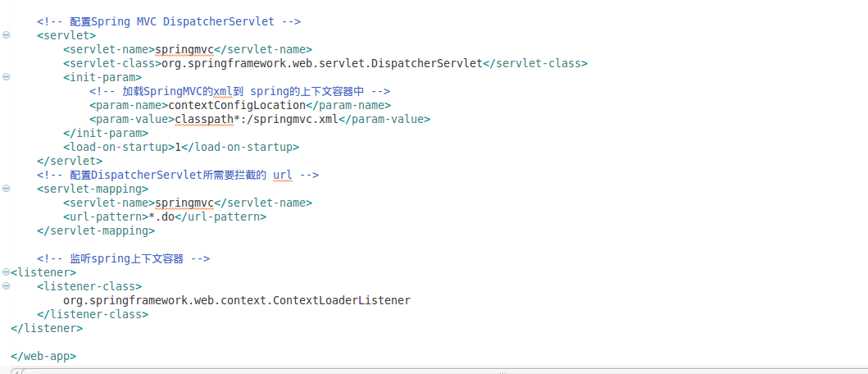Click the comment '配置DispatcherServlet所需要拦截的 url'
868x374 pixels.
178,175
